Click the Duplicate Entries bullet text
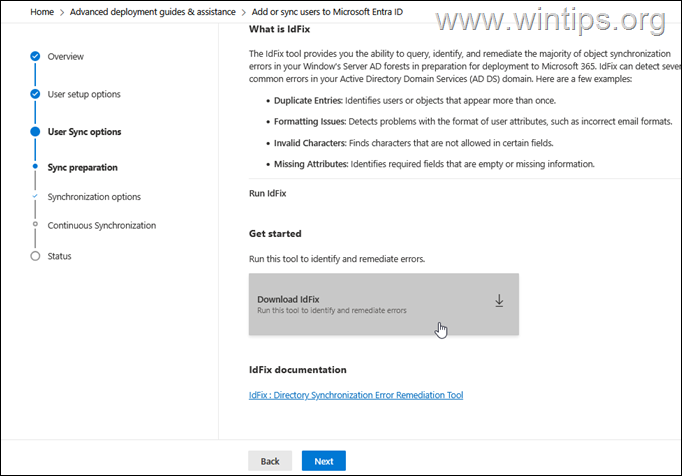The height and width of the screenshot is (476, 682). [415, 101]
